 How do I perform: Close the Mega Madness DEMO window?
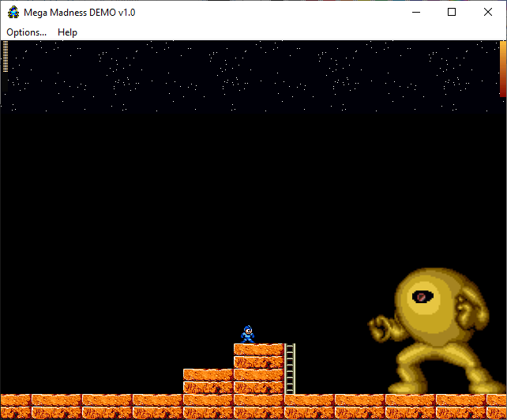[x=488, y=13]
